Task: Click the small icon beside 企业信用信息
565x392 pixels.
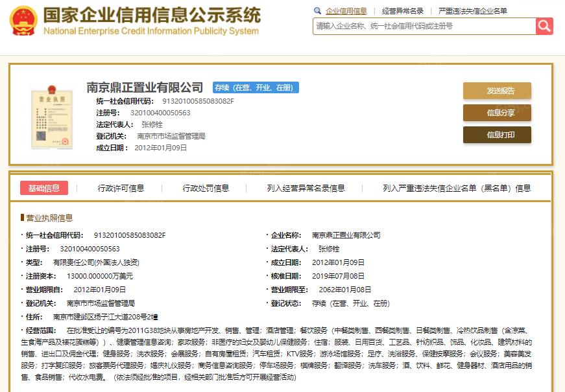Action: click(316, 10)
